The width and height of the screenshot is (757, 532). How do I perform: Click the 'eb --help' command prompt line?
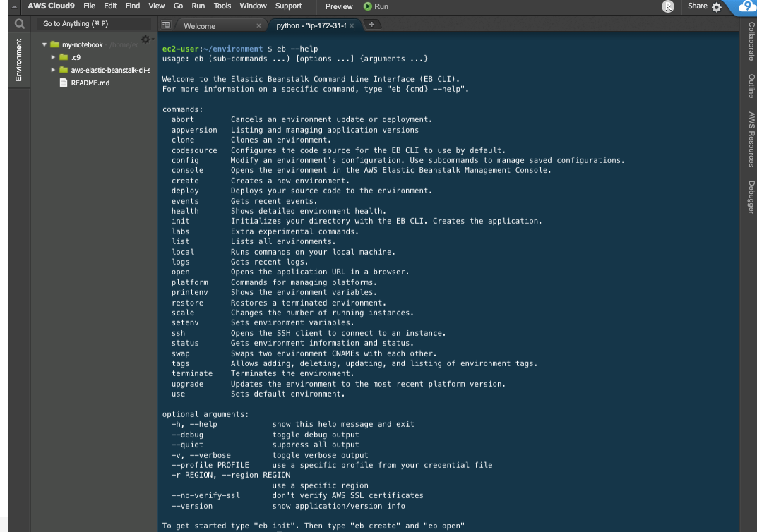click(x=240, y=49)
